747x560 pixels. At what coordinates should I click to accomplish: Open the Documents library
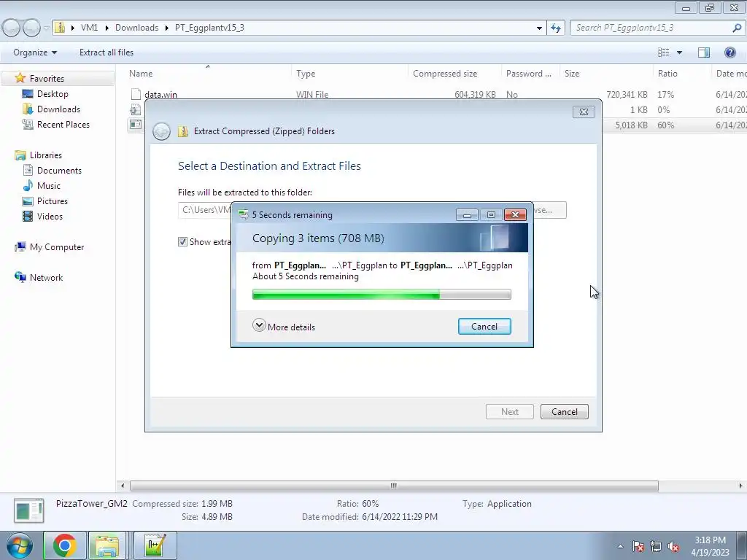pos(59,171)
